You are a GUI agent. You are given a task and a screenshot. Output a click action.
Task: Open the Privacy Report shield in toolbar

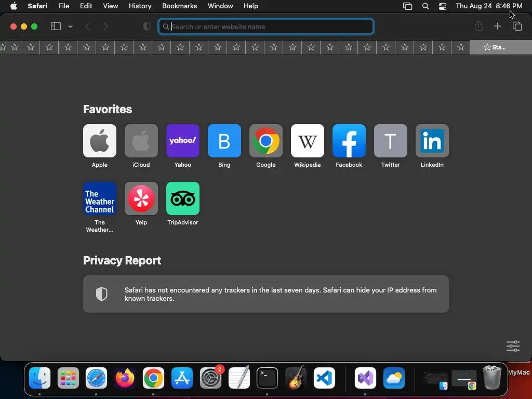coord(147,26)
